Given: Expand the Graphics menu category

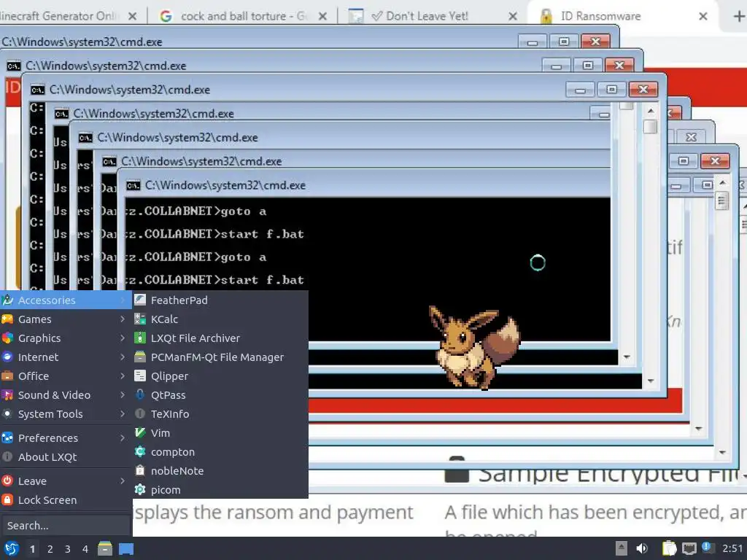Looking at the screenshot, I should point(66,338).
